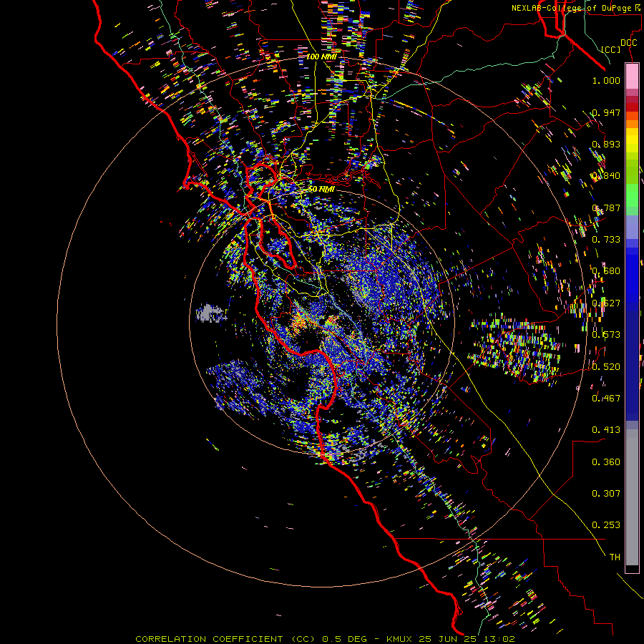Click the NEXLAB-College of DuPage credit text
Image resolution: width=644 pixels, height=644 pixels.
click(573, 8)
